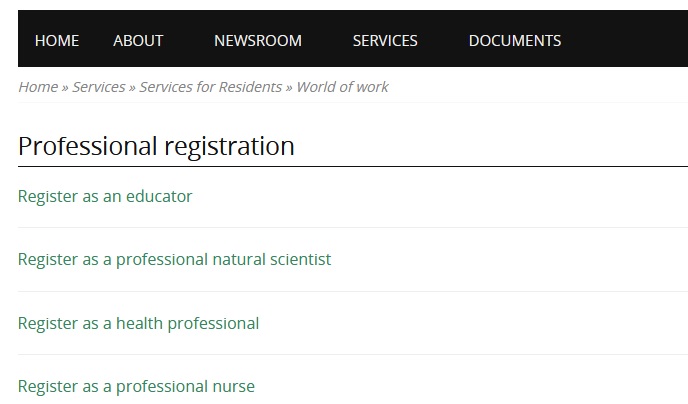Select Register as a professional nurse
The height and width of the screenshot is (404, 688).
tap(136, 387)
